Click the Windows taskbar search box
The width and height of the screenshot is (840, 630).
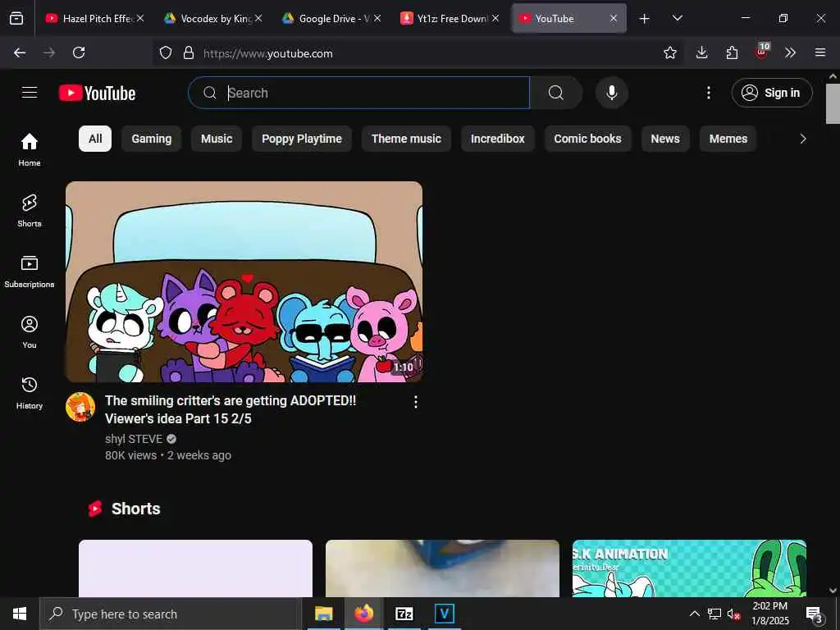tap(171, 614)
